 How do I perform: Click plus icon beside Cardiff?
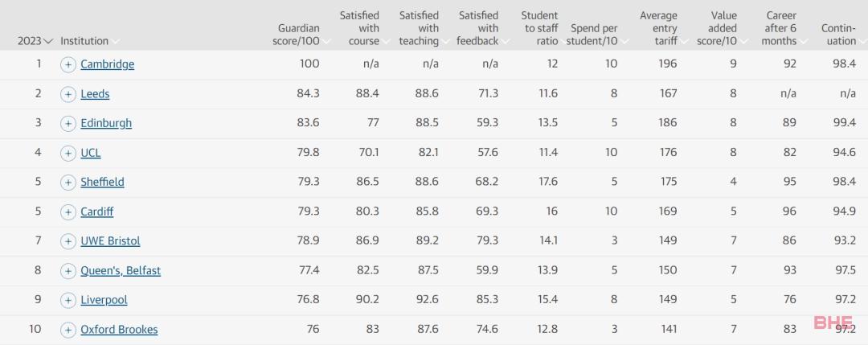point(68,212)
